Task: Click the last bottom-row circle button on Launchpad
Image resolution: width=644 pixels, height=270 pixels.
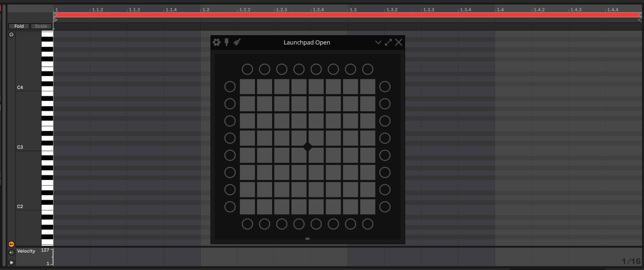Action: (367, 224)
